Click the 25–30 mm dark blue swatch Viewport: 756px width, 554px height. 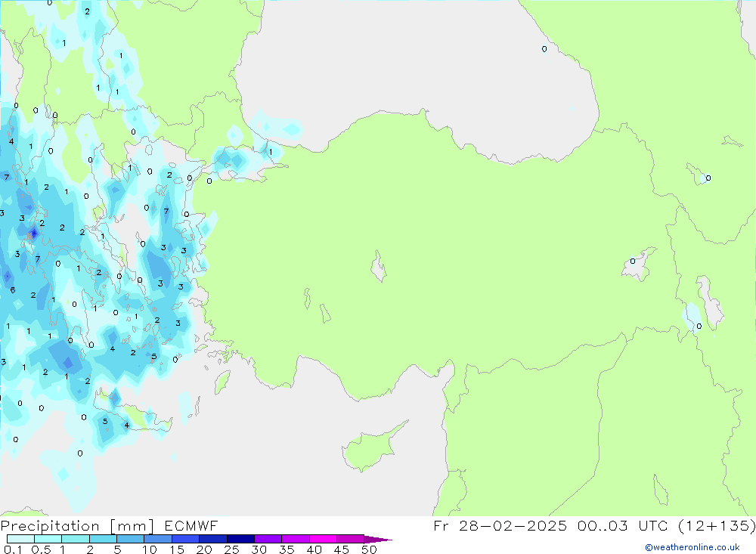pyautogui.click(x=240, y=539)
